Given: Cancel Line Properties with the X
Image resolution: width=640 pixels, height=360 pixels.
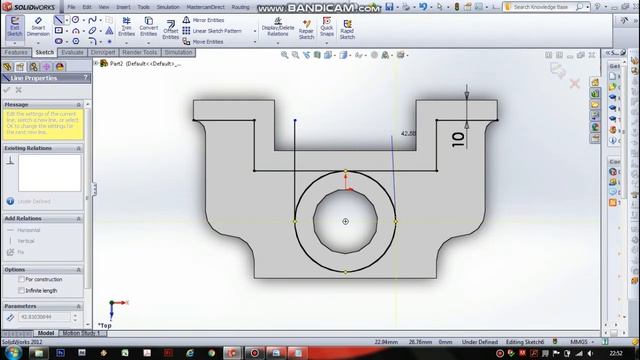Looking at the screenshot, I should 18,90.
